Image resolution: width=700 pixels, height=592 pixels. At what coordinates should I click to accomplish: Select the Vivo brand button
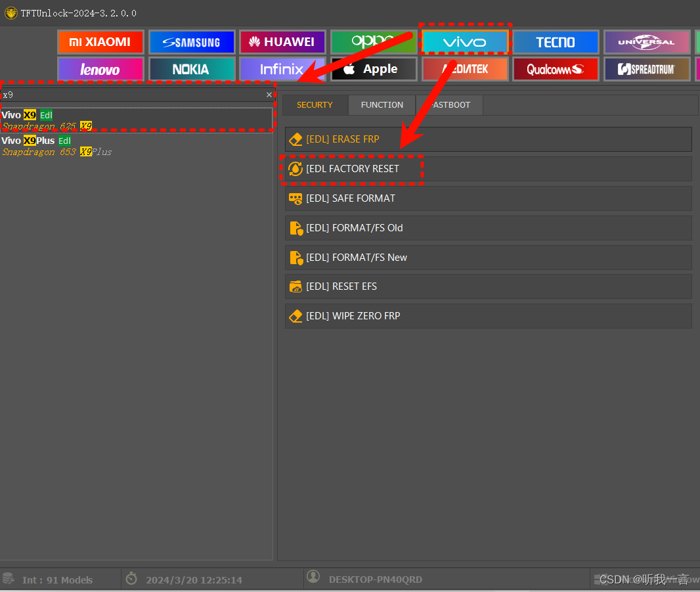465,42
